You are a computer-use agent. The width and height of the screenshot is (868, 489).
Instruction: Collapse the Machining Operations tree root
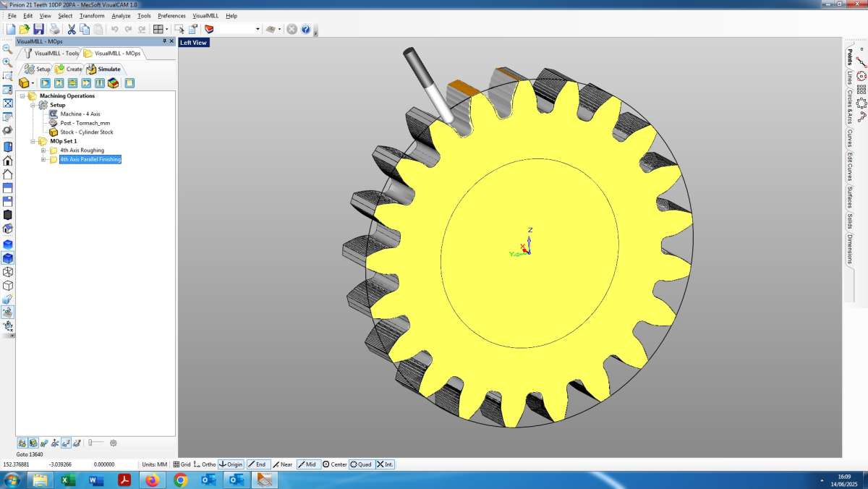22,95
